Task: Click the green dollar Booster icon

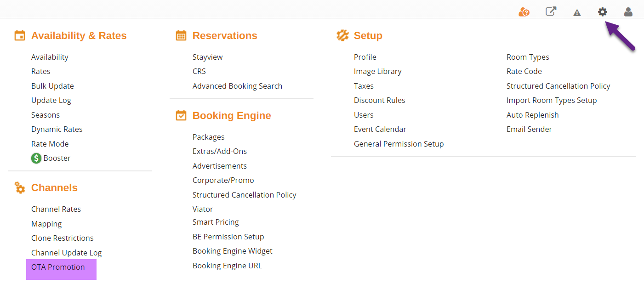Action: [36, 158]
